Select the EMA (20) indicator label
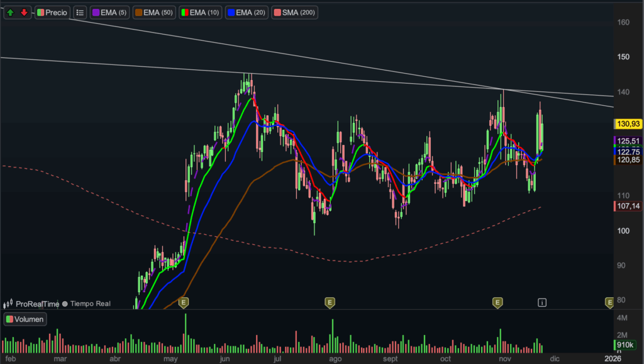This screenshot has height=364, width=644. point(247,13)
